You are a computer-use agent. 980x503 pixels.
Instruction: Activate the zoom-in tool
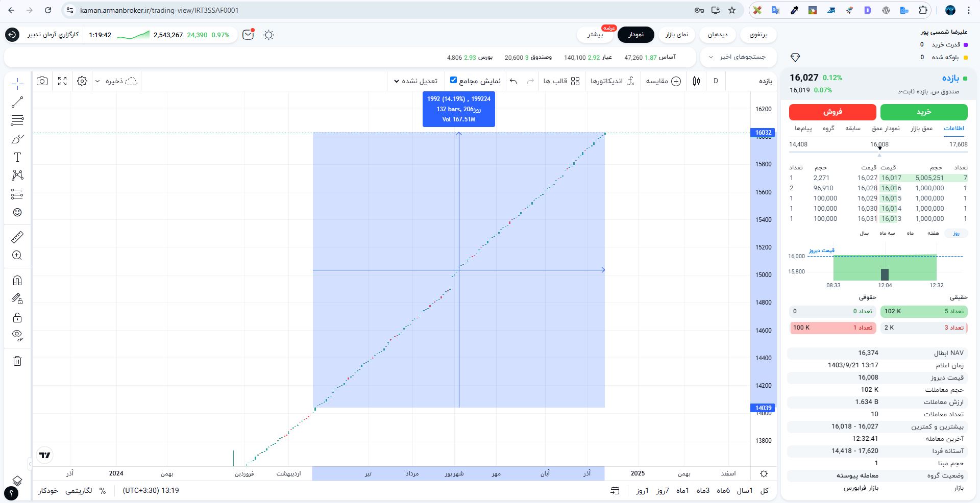(17, 256)
